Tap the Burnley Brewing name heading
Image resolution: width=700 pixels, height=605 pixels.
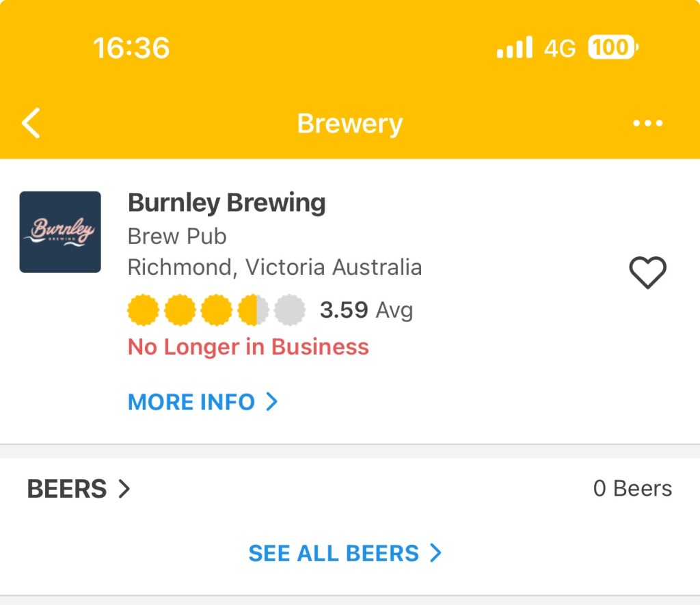(x=226, y=203)
